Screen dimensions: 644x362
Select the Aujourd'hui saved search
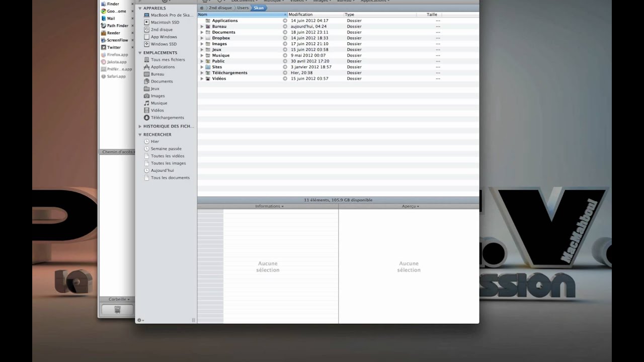click(x=158, y=170)
